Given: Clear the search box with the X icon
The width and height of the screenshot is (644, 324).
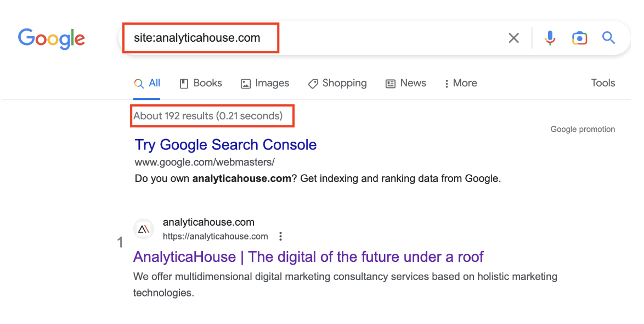Looking at the screenshot, I should coord(513,38).
